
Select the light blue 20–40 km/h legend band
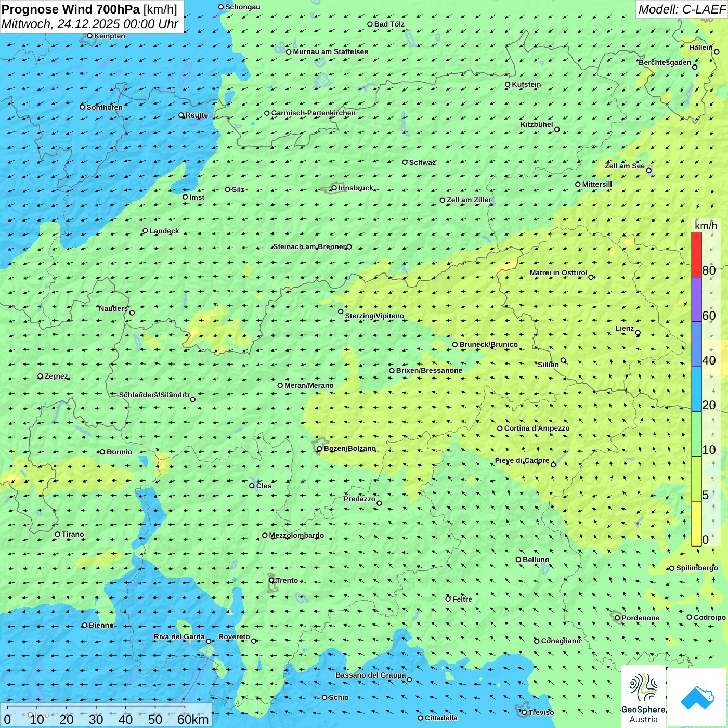696,389
